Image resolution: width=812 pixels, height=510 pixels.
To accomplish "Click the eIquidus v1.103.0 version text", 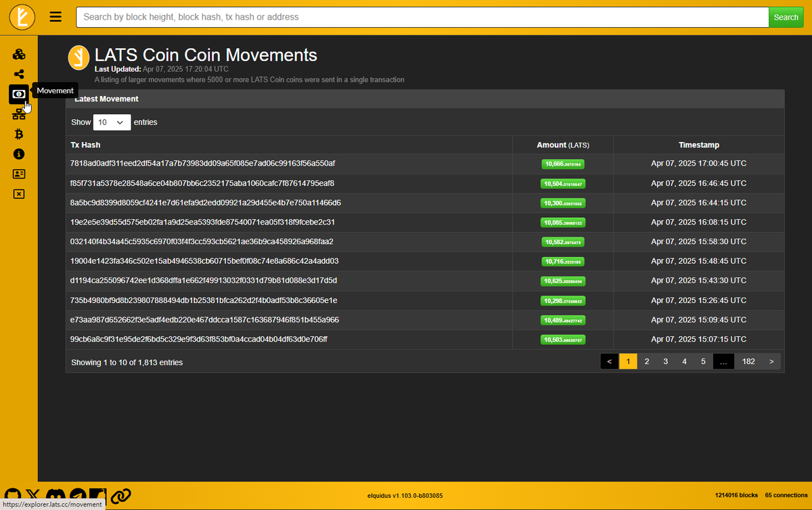I will [405, 496].
